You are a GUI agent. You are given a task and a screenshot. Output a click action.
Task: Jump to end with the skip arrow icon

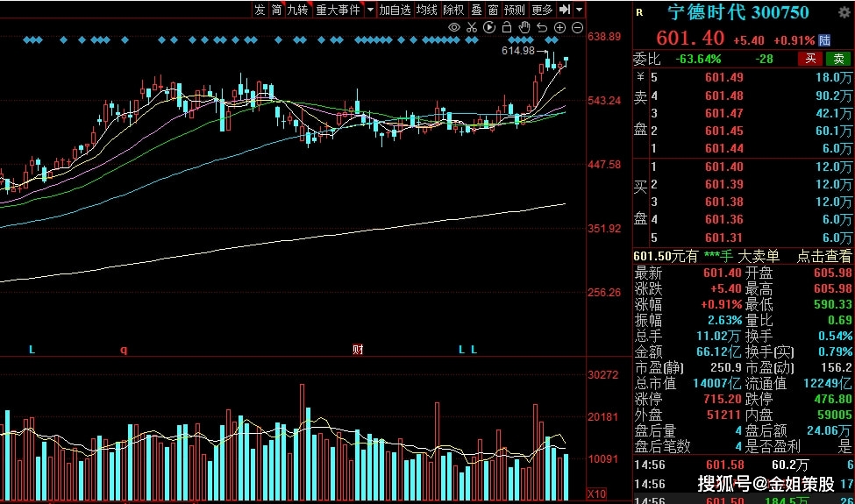(565, 10)
